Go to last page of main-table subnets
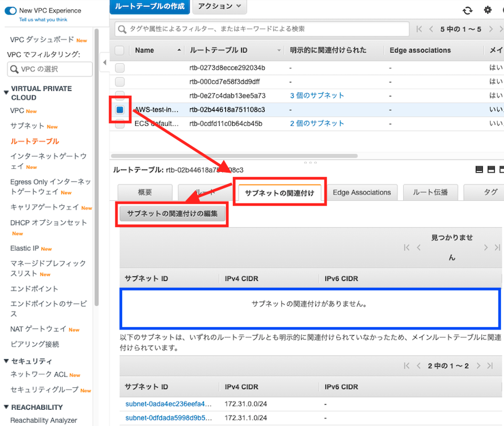 click(490, 365)
